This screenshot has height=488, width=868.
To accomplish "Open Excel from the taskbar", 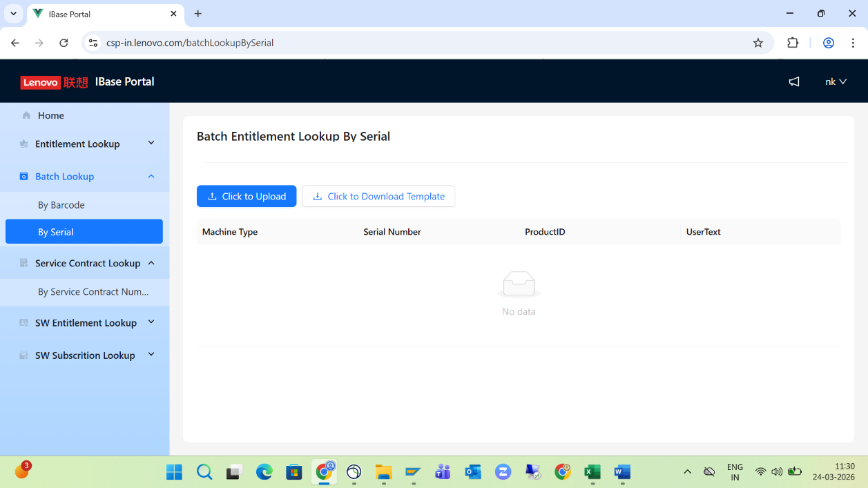I will pyautogui.click(x=592, y=472).
